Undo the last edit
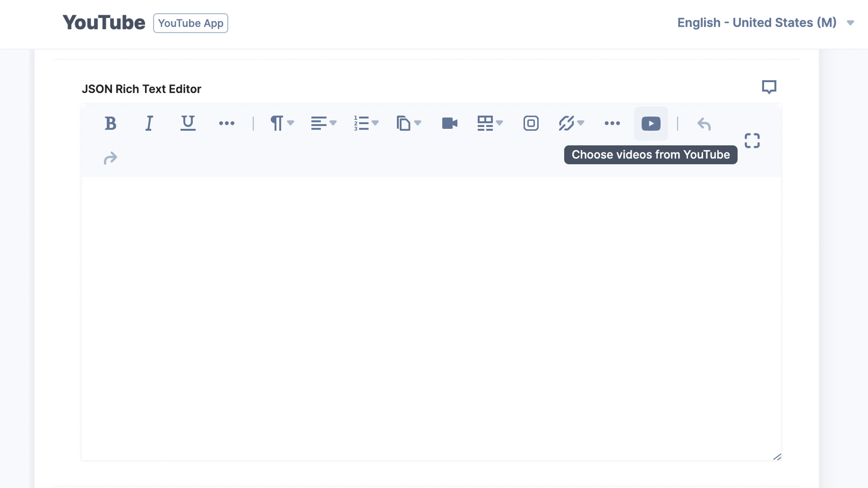Viewport: 868px width, 488px height. point(704,124)
